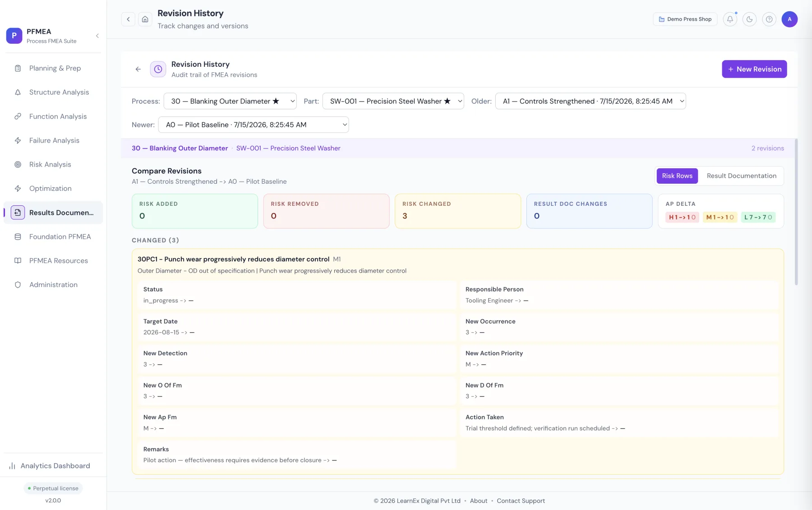This screenshot has width=812, height=510.
Task: Click the "2 revisions" count text
Action: (767, 148)
